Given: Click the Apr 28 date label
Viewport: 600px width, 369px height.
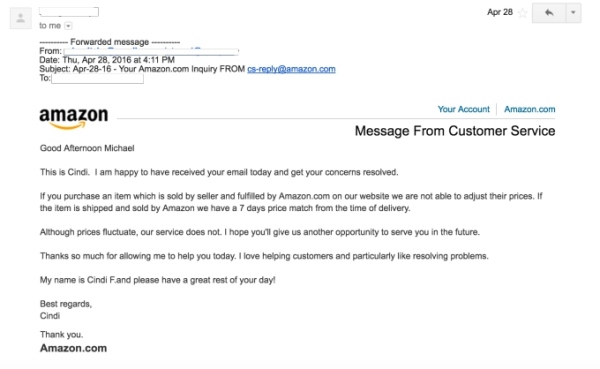Looking at the screenshot, I should [500, 12].
